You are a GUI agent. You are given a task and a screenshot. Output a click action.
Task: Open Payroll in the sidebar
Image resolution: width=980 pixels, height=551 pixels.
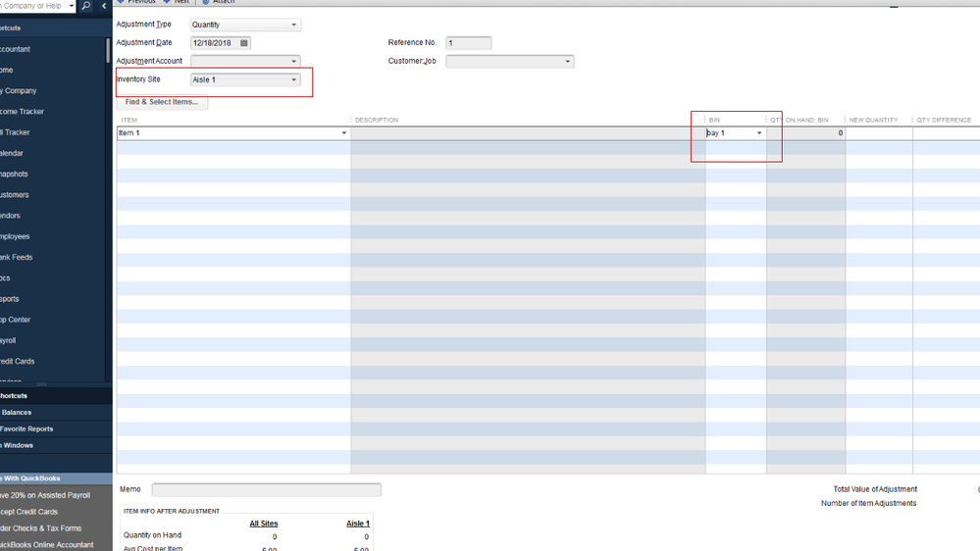click(x=8, y=340)
